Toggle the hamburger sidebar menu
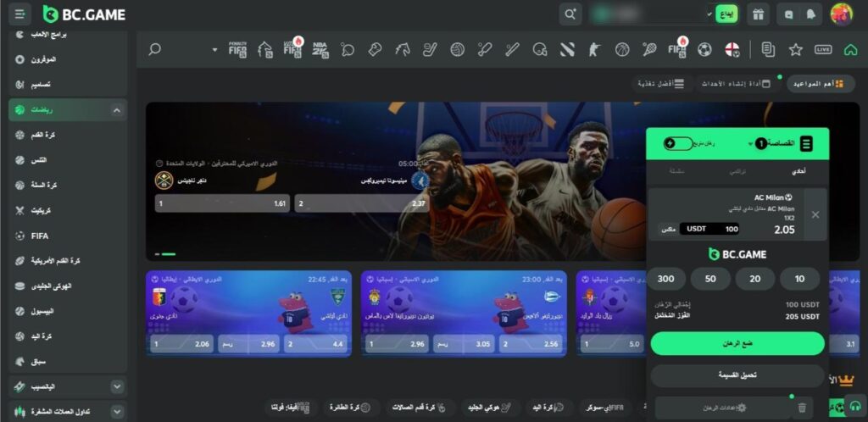This screenshot has width=868, height=422. 20,14
